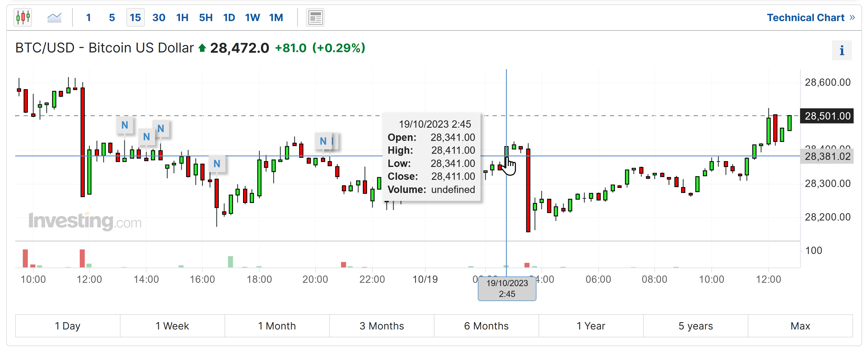Click the blue info icon
Image resolution: width=868 pixels, height=352 pixels.
pos(841,50)
